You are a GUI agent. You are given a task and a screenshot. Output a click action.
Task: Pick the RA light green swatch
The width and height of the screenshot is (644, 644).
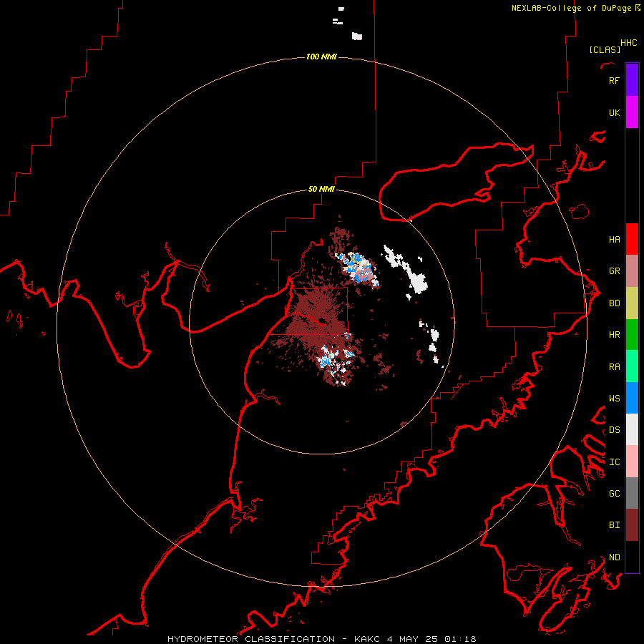coord(632,366)
